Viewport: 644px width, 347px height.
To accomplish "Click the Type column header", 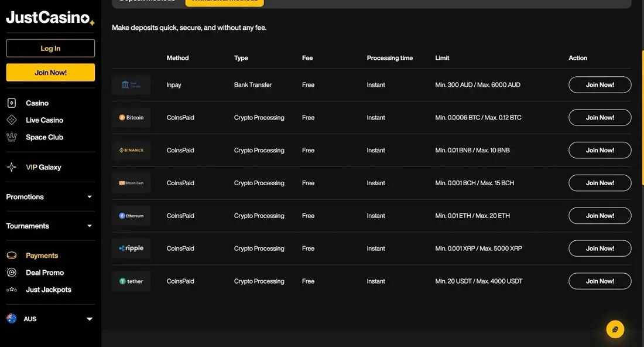I will 241,58.
